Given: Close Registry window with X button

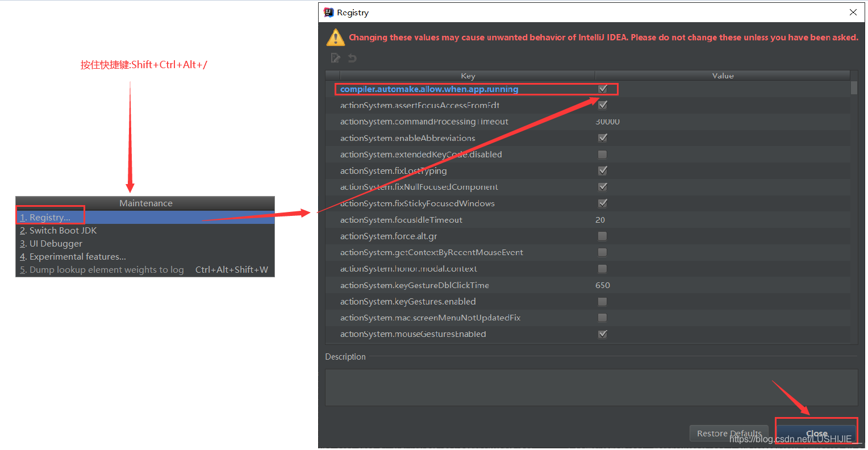Looking at the screenshot, I should coord(853,12).
